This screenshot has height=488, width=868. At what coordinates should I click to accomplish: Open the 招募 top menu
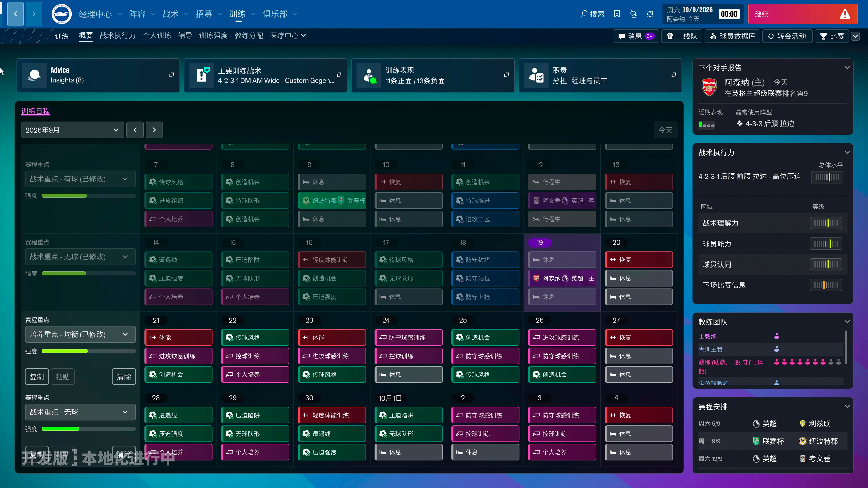coord(209,14)
